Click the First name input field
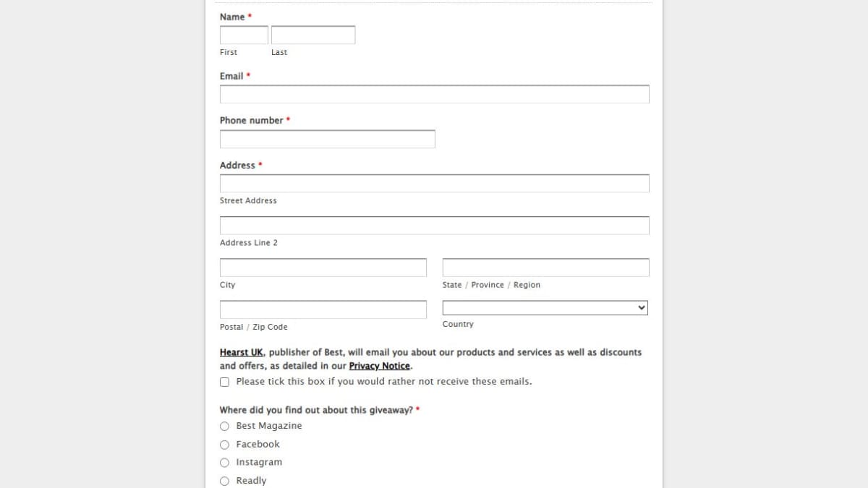Image resolution: width=868 pixels, height=488 pixels. (244, 35)
